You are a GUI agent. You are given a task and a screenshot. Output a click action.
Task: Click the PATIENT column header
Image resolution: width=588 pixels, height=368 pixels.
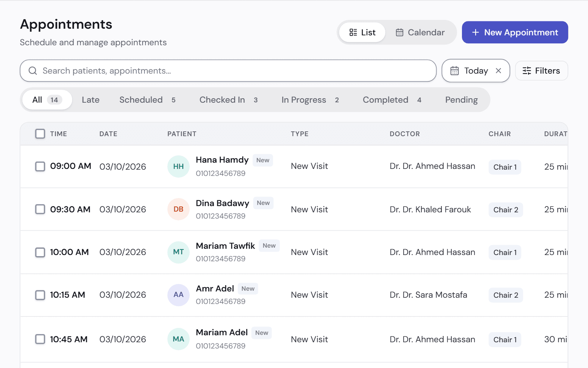point(182,134)
